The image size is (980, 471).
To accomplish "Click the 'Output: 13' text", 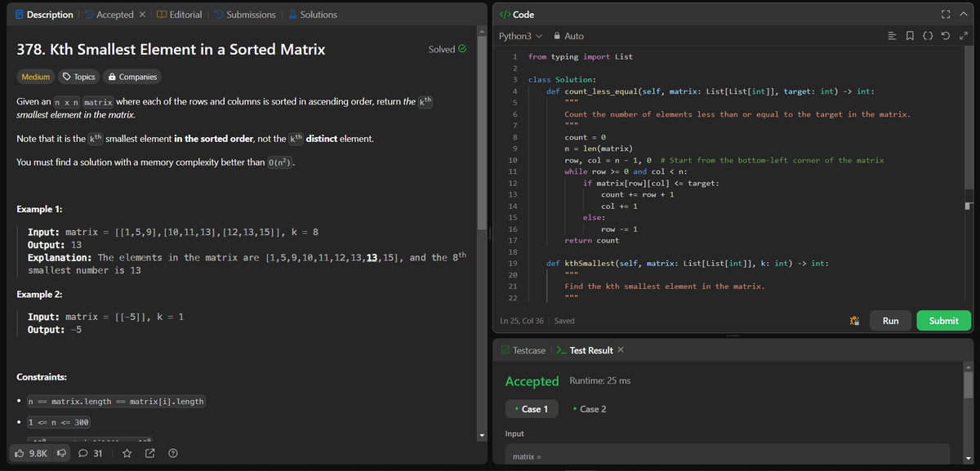I will [x=55, y=245].
